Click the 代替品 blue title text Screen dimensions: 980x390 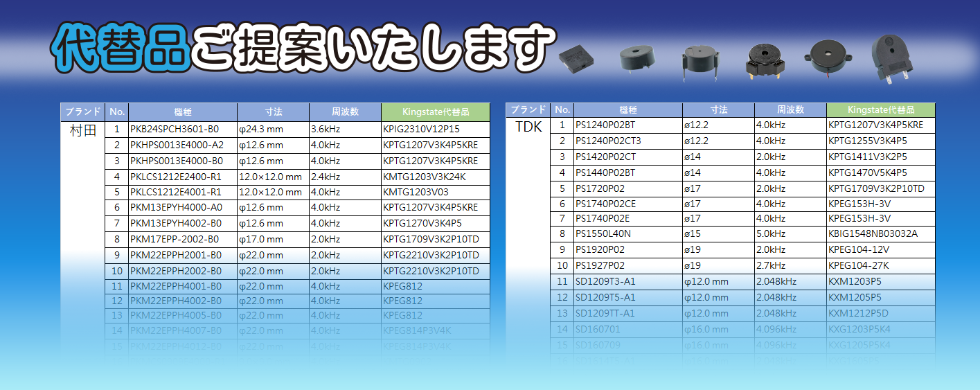121,49
